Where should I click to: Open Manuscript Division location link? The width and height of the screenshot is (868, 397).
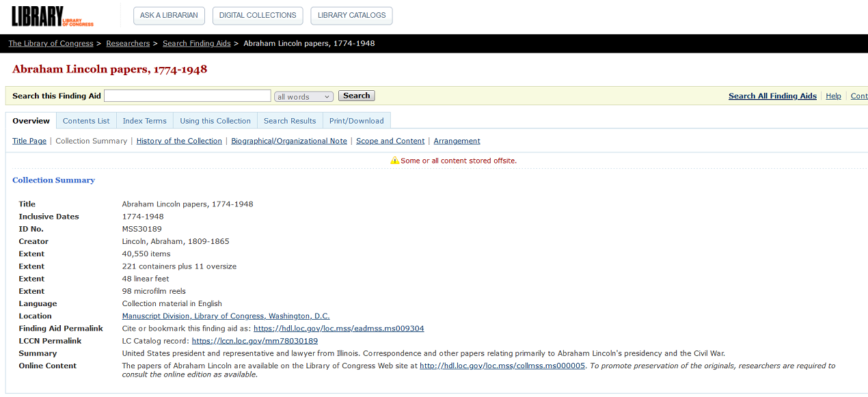[226, 316]
